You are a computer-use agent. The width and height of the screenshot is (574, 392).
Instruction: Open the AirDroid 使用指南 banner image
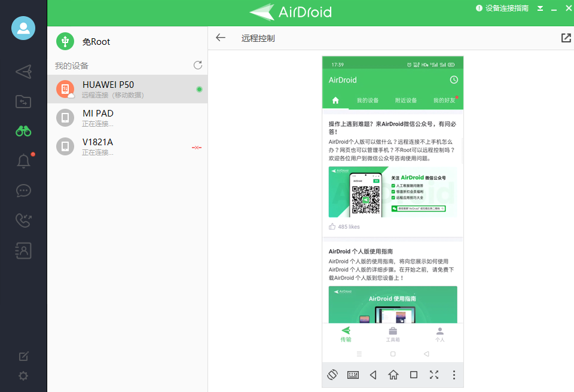point(393,305)
